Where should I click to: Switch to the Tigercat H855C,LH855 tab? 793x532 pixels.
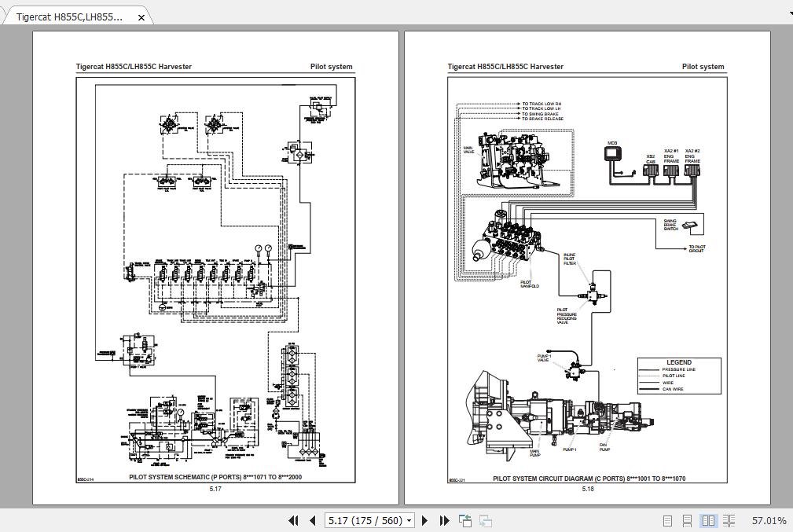pos(71,16)
